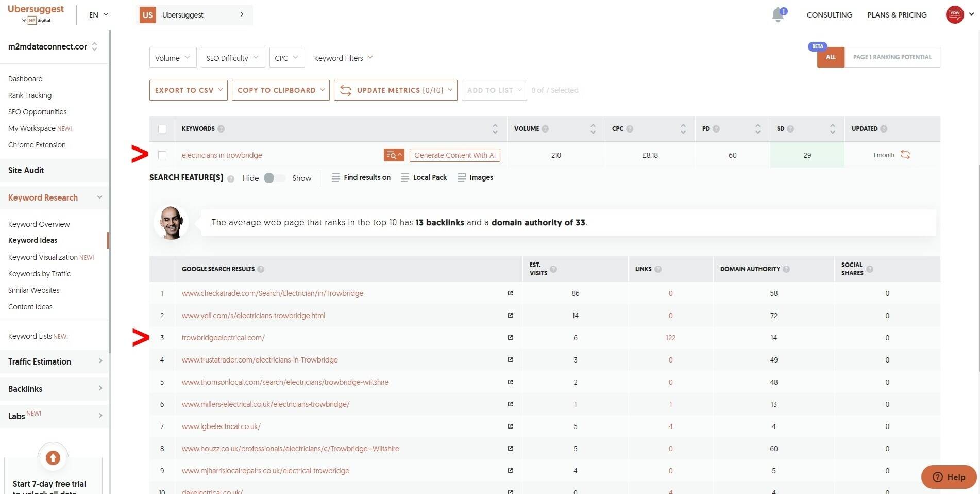
Task: Open the CONSULTING link
Action: click(830, 15)
